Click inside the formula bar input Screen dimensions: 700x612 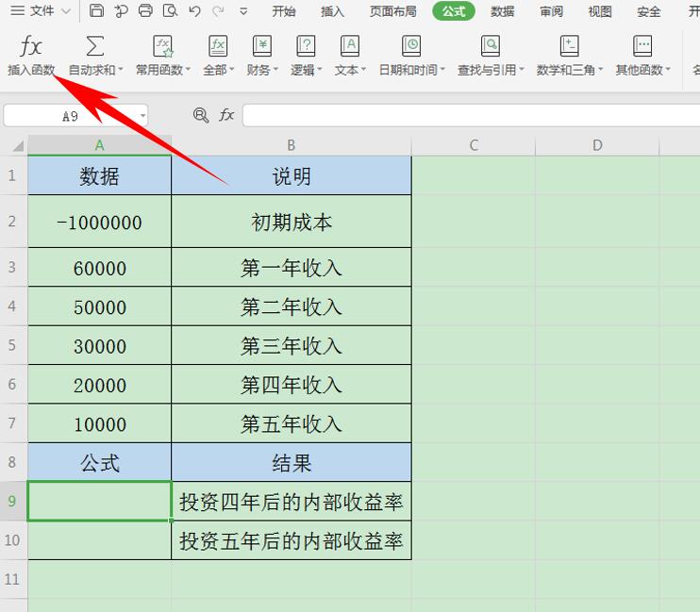click(x=471, y=116)
